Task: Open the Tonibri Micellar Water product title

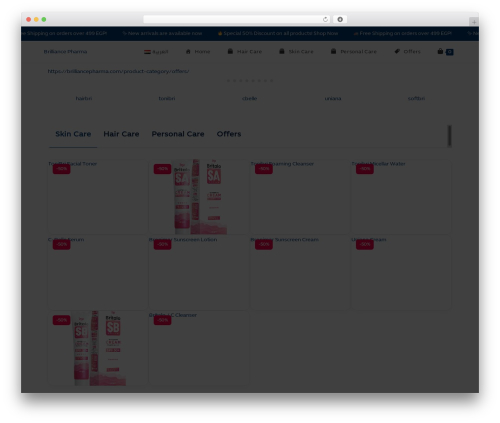Action: 378,164
